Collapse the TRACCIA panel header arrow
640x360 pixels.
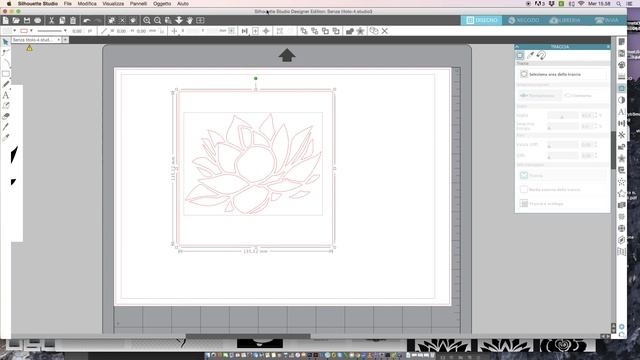click(517, 47)
